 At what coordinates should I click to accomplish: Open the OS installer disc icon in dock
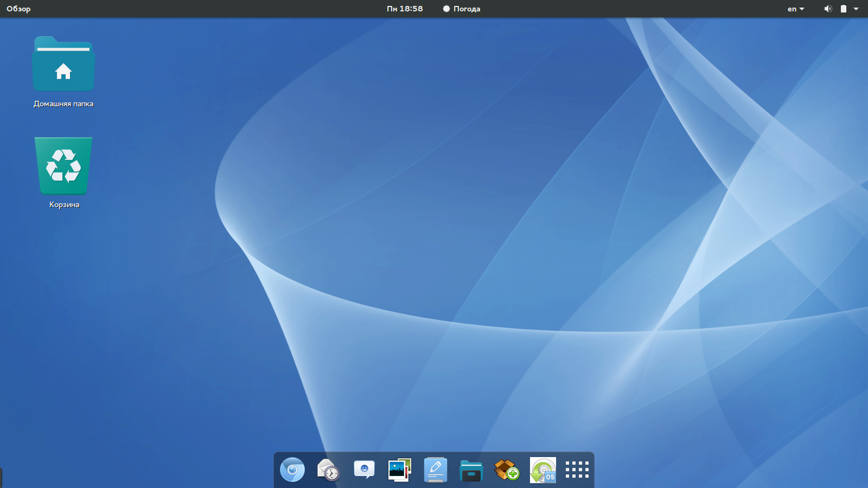point(543,470)
